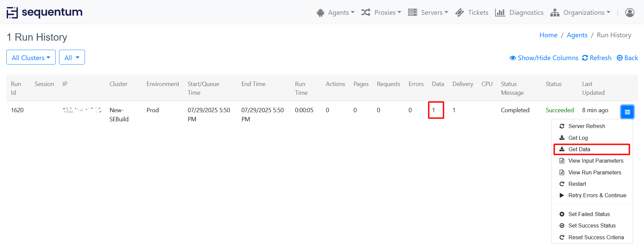Open Tickets from the navigation bar

click(472, 12)
